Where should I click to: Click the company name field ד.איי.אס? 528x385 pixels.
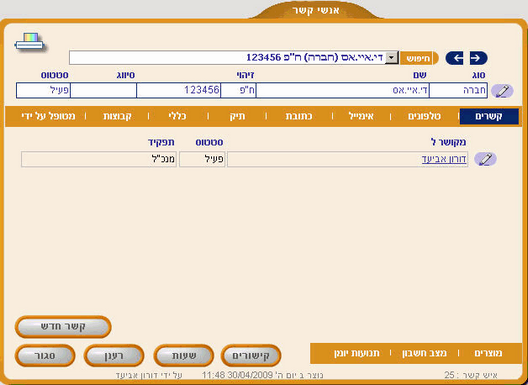[343, 91]
